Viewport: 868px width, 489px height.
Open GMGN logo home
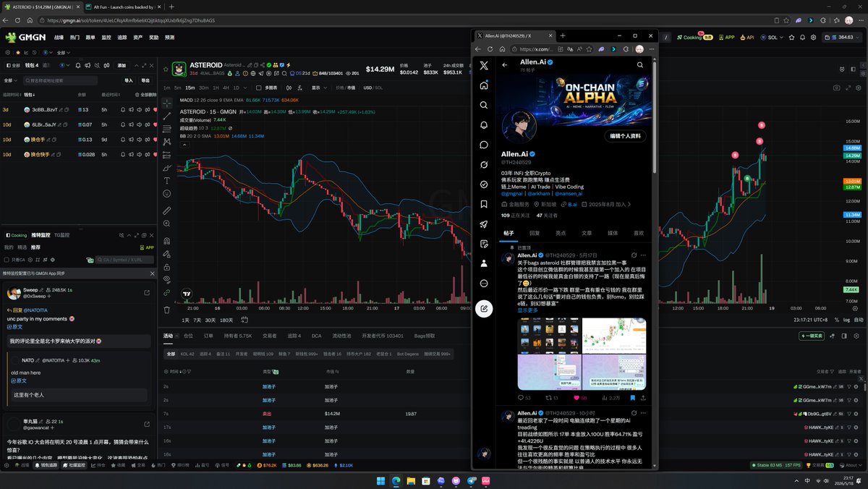26,37
